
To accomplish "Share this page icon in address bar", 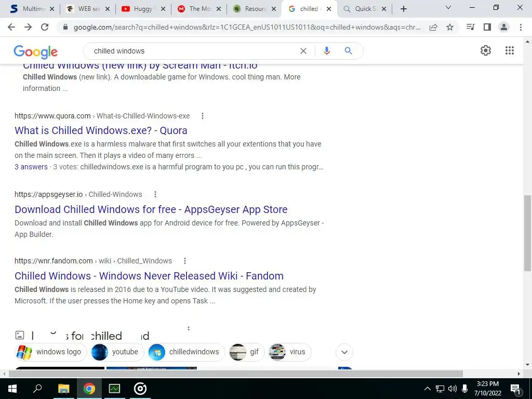I will coord(433,27).
